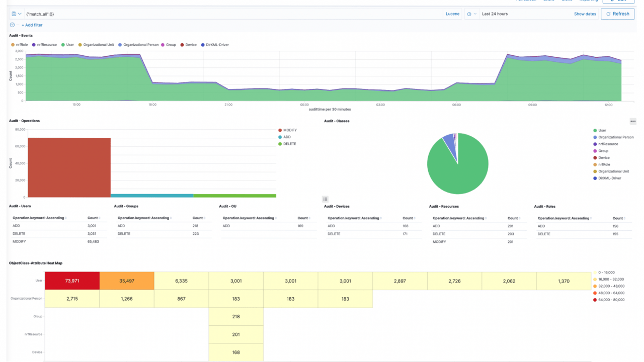
Task: Open the chevron next to the clock icon
Action: [475, 14]
